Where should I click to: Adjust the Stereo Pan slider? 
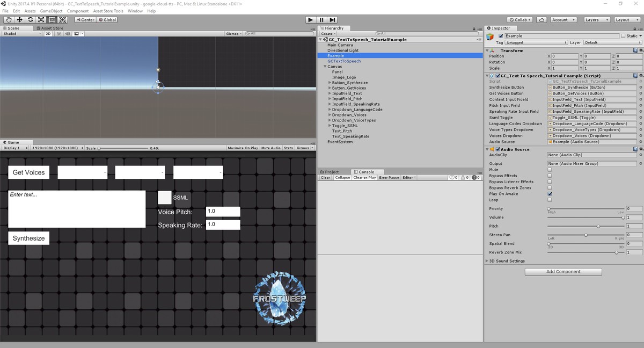pyautogui.click(x=586, y=235)
